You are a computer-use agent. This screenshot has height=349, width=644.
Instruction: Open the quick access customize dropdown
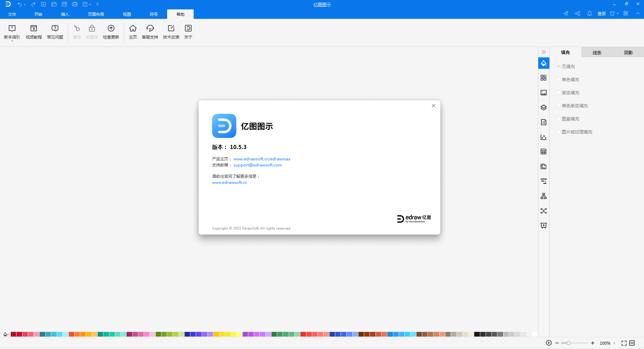click(98, 4)
